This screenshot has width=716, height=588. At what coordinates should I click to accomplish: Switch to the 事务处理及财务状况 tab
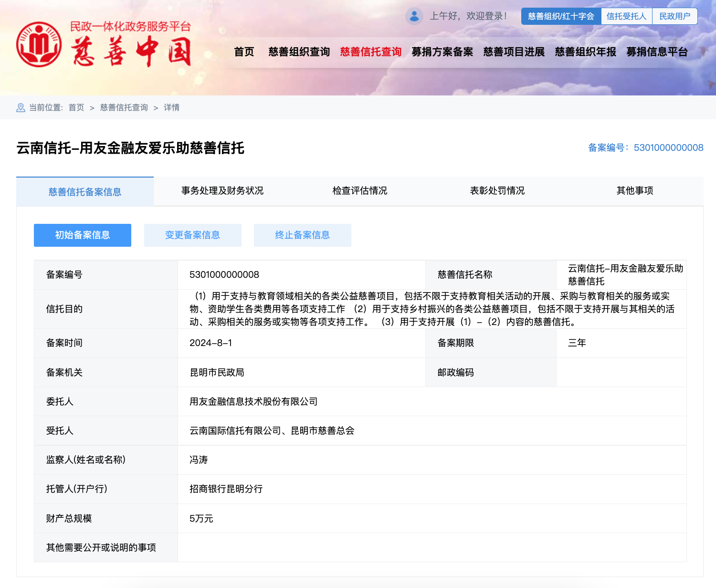(x=222, y=191)
